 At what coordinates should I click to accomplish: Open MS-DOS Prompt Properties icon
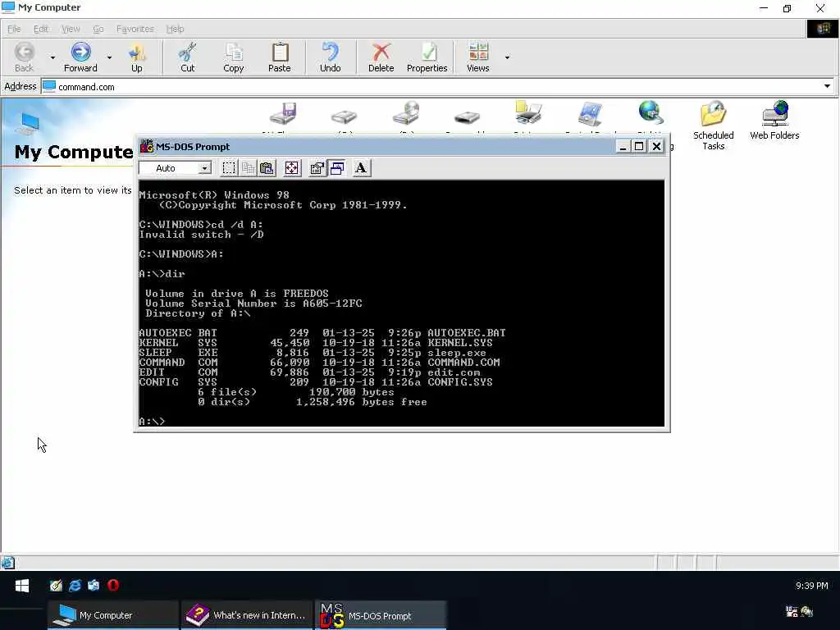(x=317, y=168)
